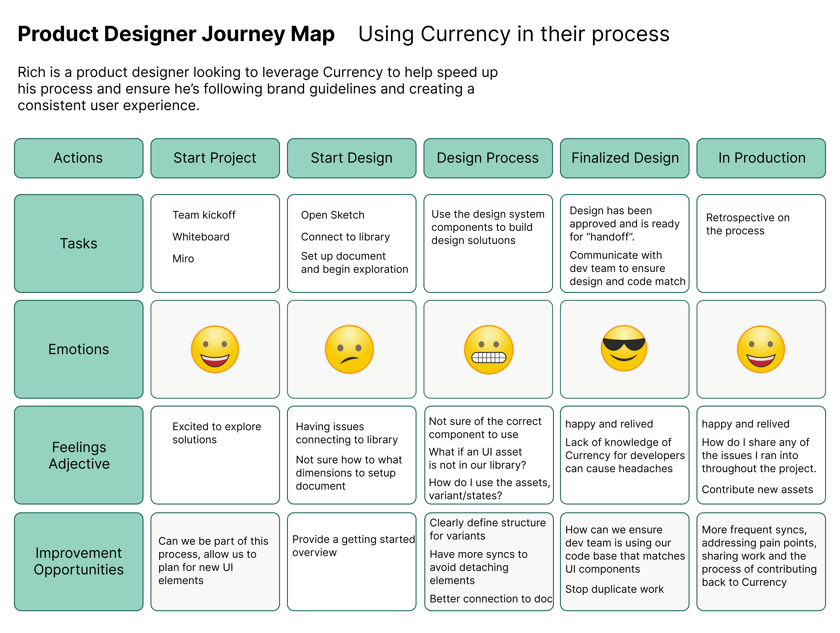Click the sunglasses emoji under Finalized Design
The height and width of the screenshot is (633, 840).
(624, 348)
